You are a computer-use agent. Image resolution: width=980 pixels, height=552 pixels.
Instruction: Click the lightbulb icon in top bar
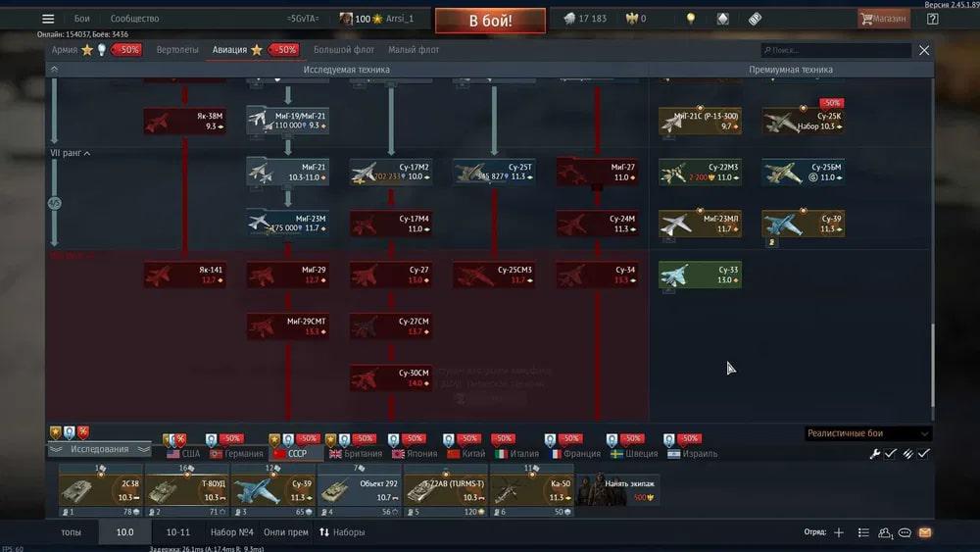pyautogui.click(x=690, y=19)
